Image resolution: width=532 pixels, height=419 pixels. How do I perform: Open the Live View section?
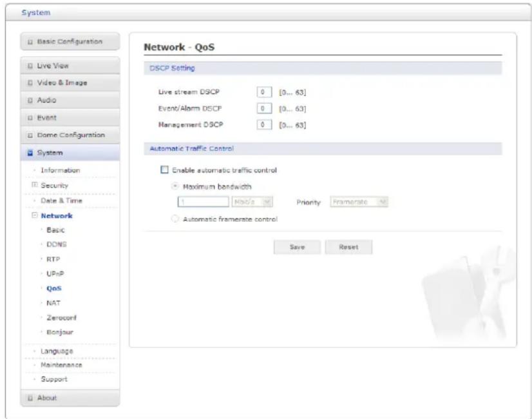[x=70, y=66]
